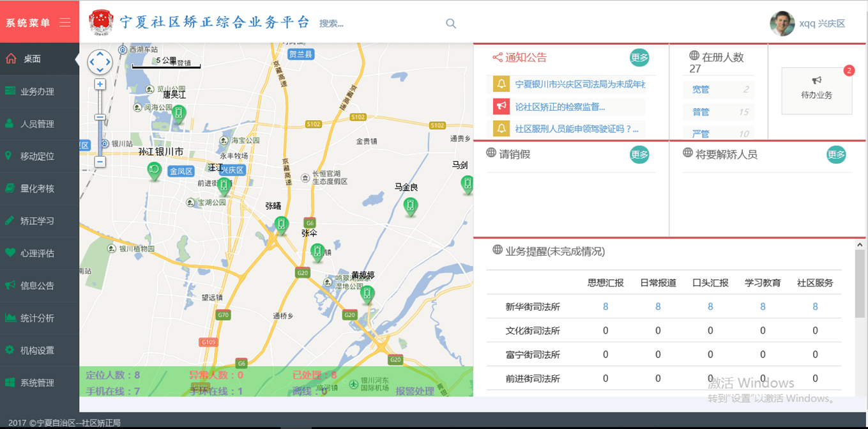The image size is (868, 429).
Task: Click in the 搜索 search input field
Action: coord(377,24)
